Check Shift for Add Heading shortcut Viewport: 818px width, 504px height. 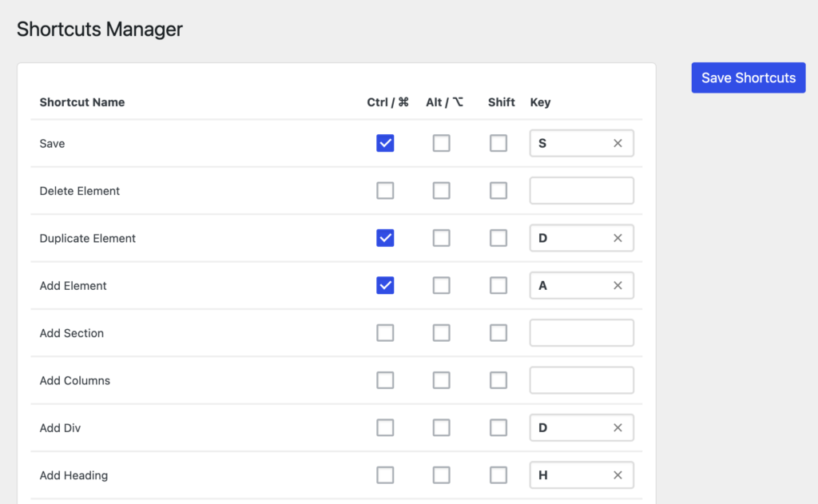498,475
